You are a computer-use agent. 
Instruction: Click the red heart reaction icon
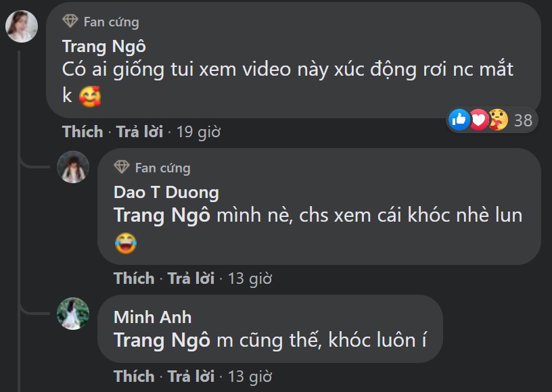(x=478, y=120)
